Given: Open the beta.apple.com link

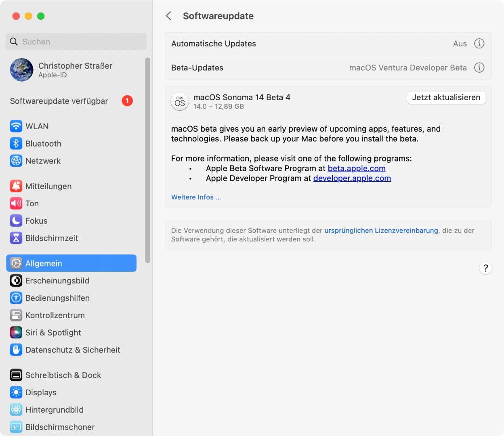Looking at the screenshot, I should point(357,168).
